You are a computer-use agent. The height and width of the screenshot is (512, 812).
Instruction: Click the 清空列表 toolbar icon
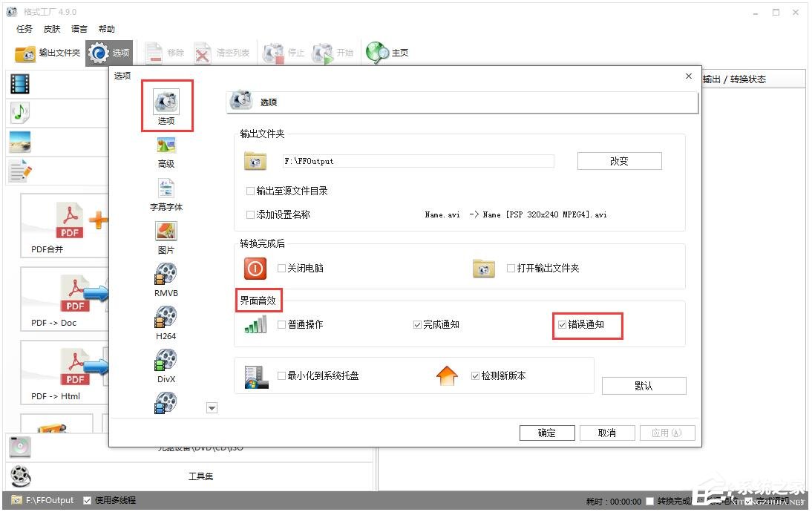(x=203, y=53)
